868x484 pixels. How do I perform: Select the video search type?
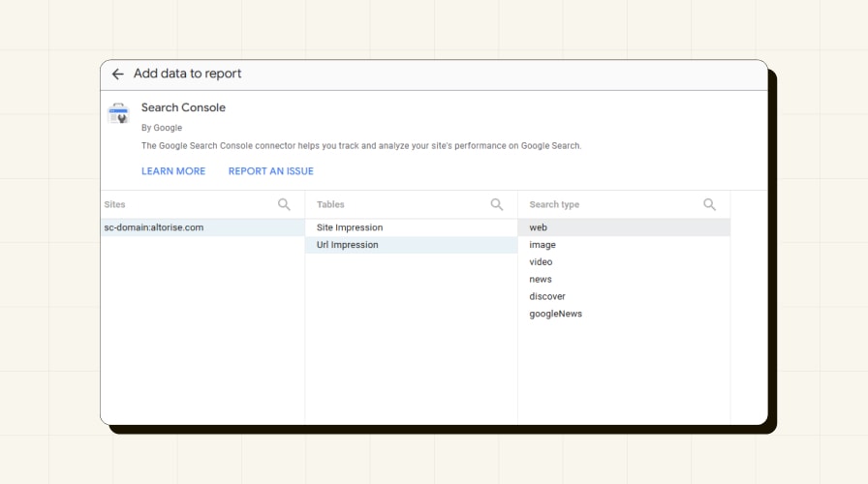[x=624, y=261]
